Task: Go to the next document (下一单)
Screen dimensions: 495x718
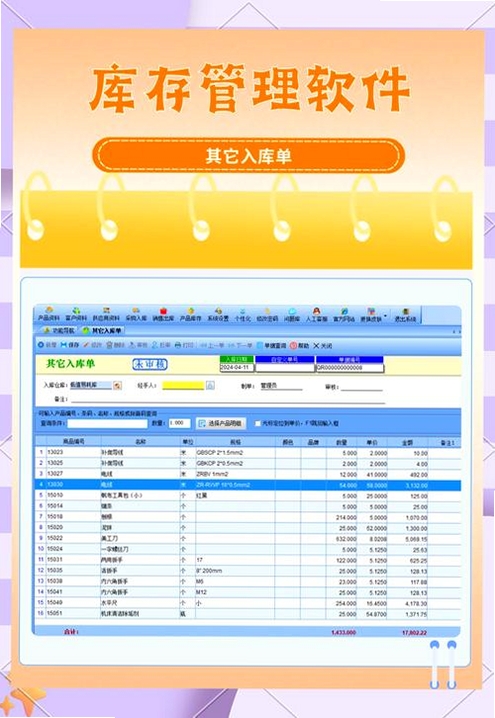Action: click(240, 345)
